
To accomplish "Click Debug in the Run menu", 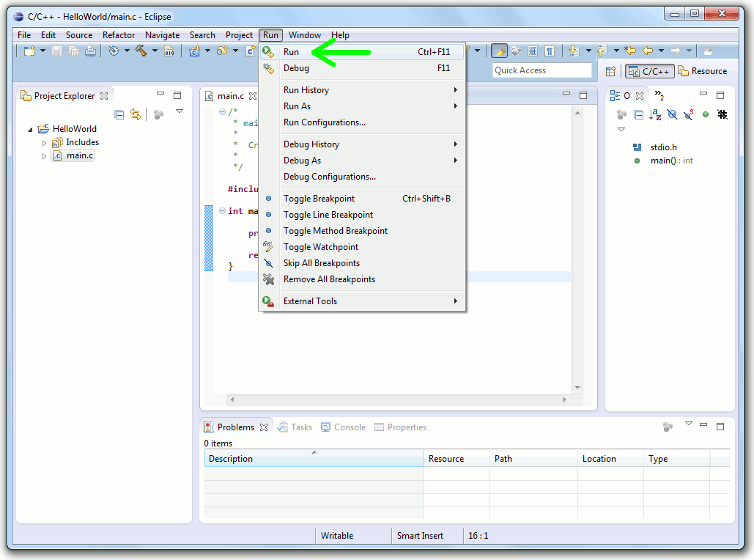I will 362,68.
